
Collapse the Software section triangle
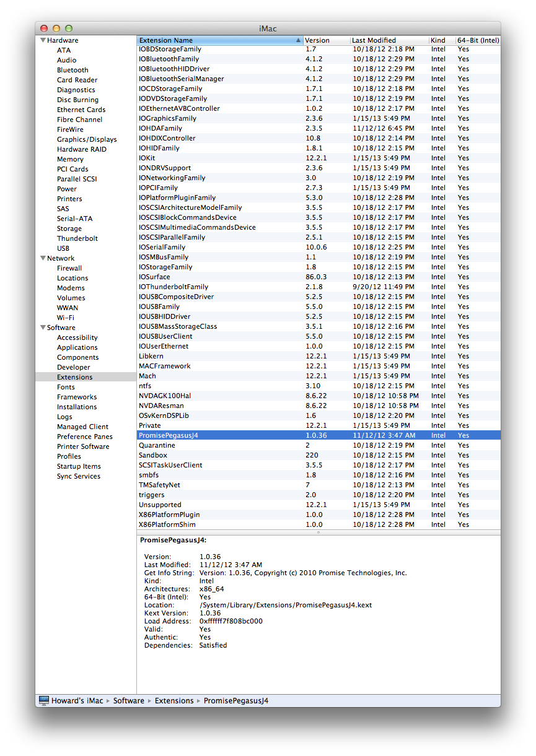[43, 328]
